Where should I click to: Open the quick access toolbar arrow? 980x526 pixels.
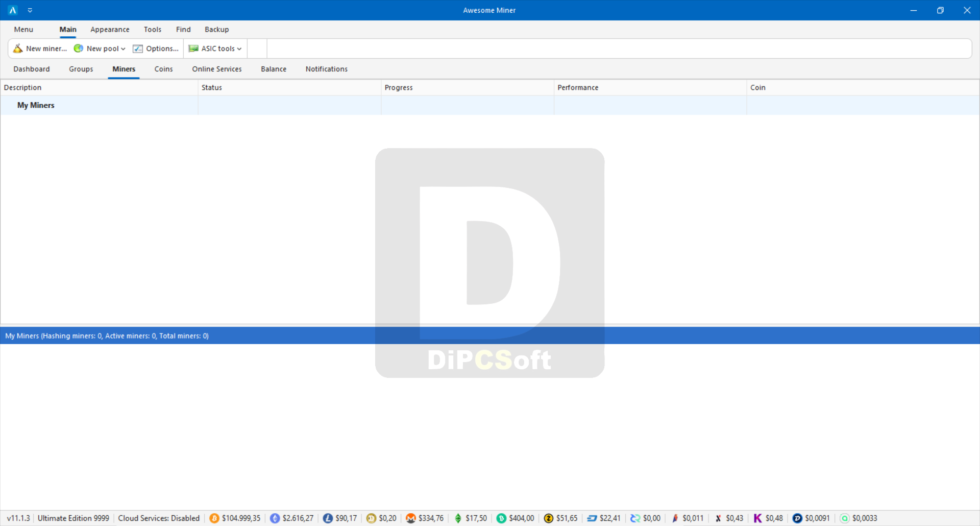coord(30,10)
